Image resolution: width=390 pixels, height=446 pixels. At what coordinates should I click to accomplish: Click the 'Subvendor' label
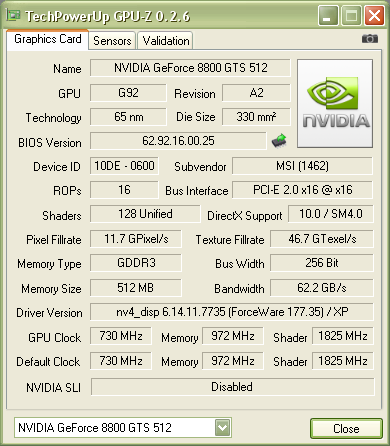pyautogui.click(x=200, y=167)
